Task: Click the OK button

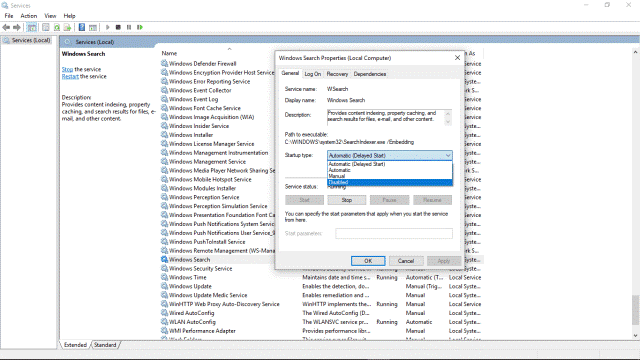Action: pos(368,261)
